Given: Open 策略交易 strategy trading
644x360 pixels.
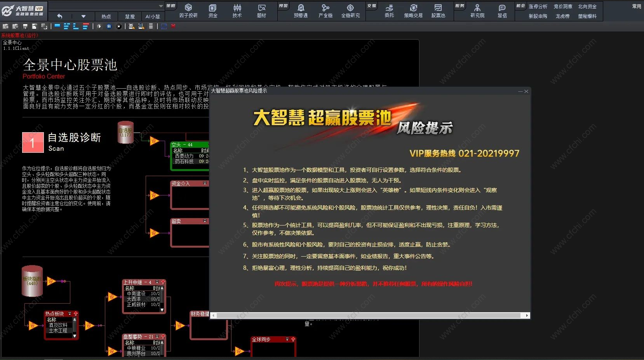Looking at the screenshot, I should (413, 10).
